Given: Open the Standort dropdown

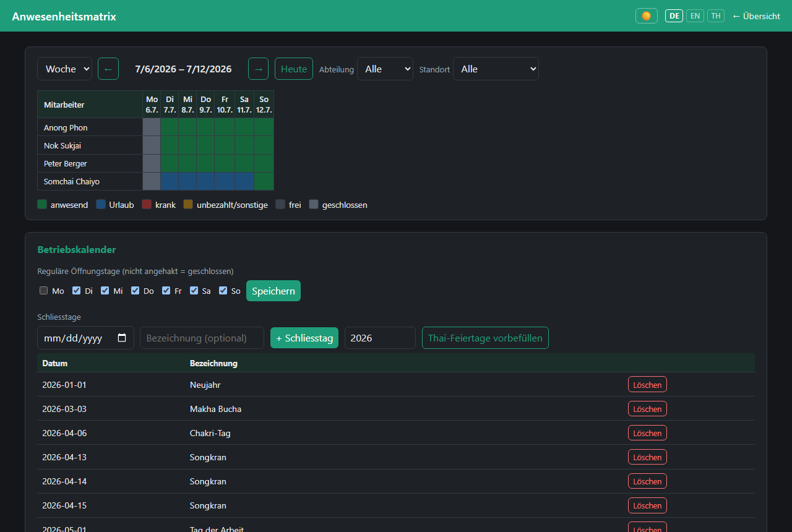Looking at the screenshot, I should pyautogui.click(x=496, y=69).
